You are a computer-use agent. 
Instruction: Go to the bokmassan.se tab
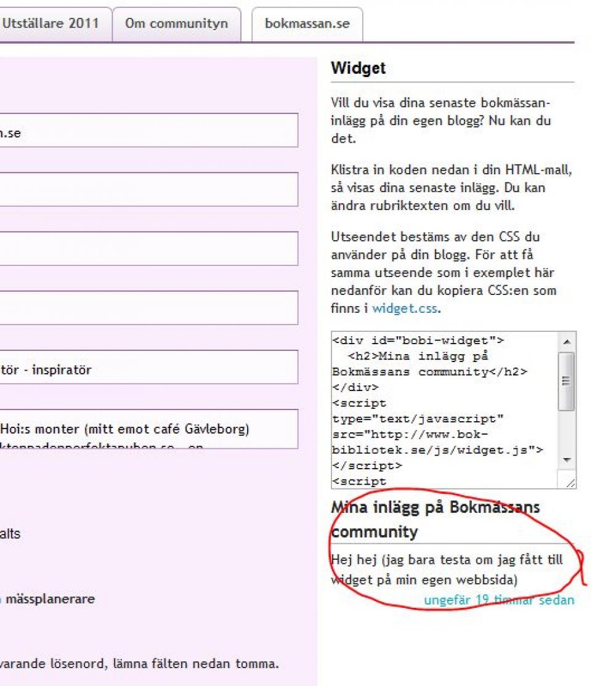click(x=307, y=25)
